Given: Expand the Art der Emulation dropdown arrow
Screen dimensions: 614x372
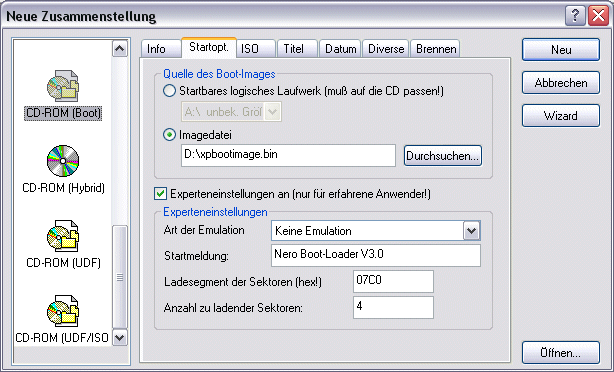Looking at the screenshot, I should tap(471, 231).
